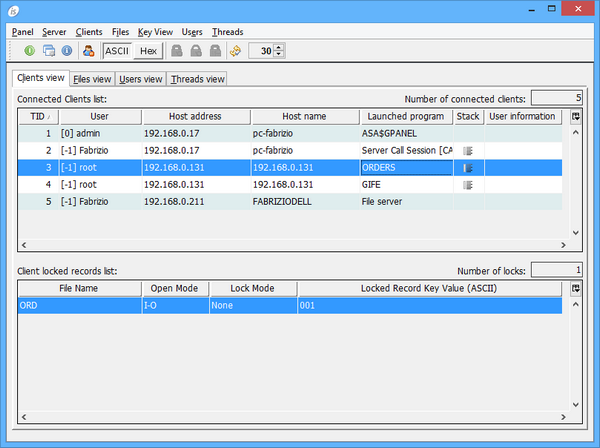
Task: Open the stack icon for ORDERS row
Action: tap(467, 168)
